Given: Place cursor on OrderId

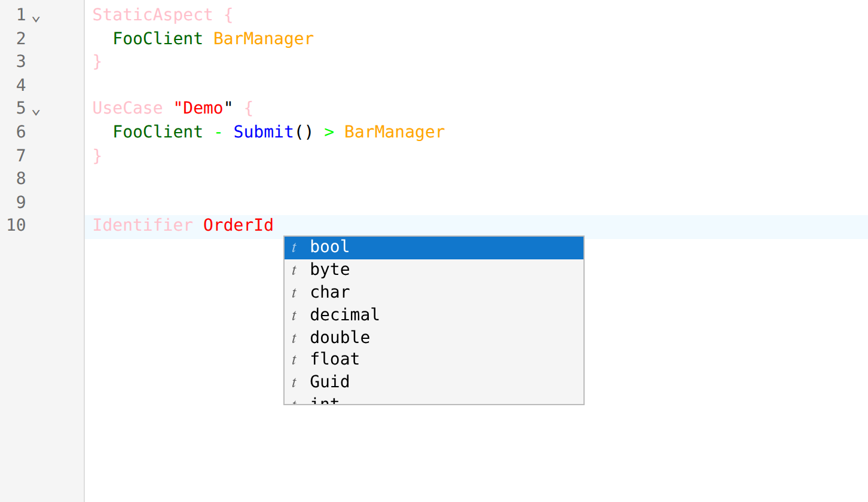Looking at the screenshot, I should [239, 225].
